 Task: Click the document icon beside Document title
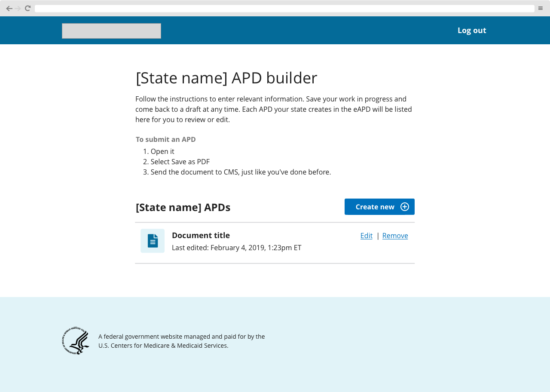(x=153, y=241)
